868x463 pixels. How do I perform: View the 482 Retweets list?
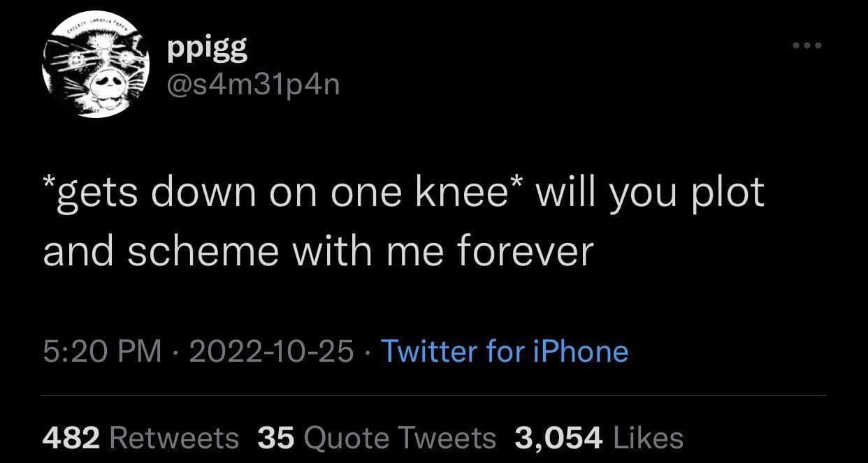click(x=140, y=438)
